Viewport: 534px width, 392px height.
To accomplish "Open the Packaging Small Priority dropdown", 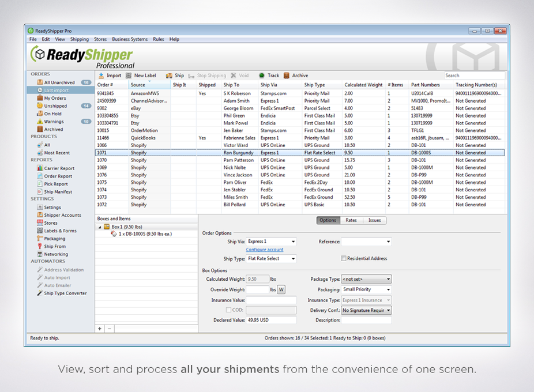I will (366, 289).
